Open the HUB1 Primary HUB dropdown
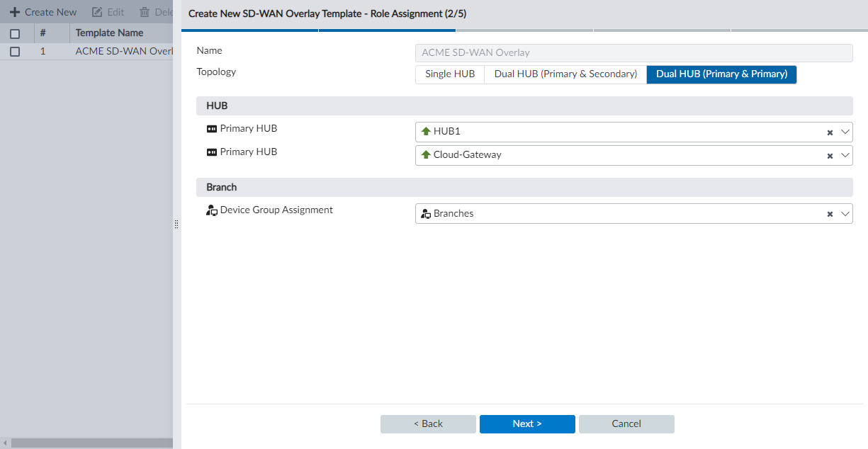 (845, 131)
